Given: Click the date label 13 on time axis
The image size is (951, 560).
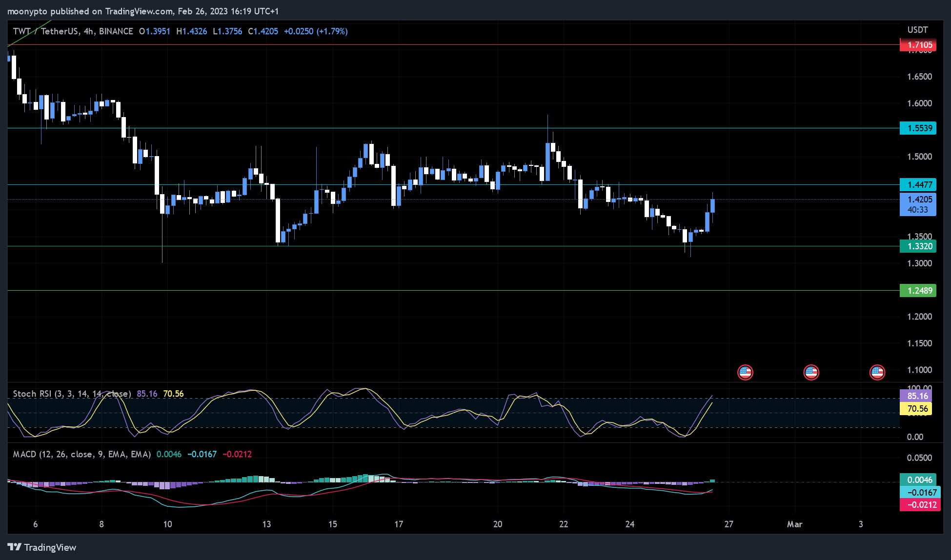Looking at the screenshot, I should 266,524.
